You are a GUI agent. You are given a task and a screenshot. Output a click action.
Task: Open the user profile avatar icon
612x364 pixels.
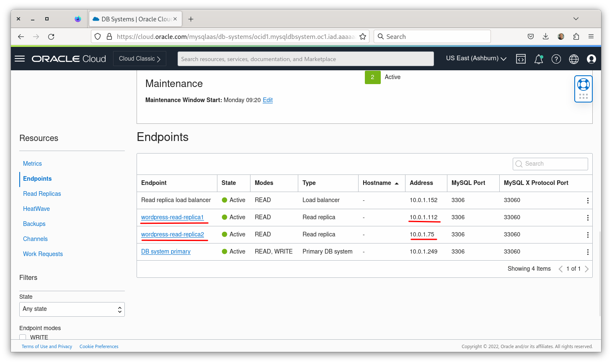pos(591,59)
